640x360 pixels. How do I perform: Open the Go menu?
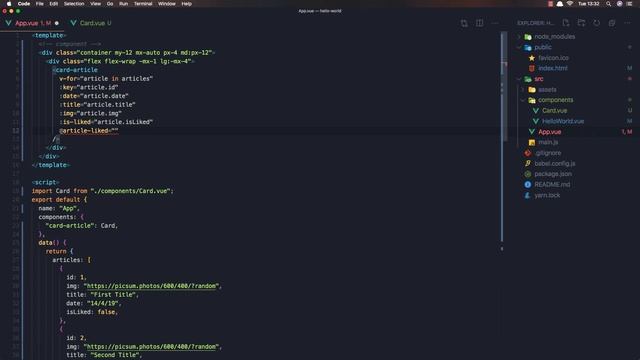click(110, 4)
